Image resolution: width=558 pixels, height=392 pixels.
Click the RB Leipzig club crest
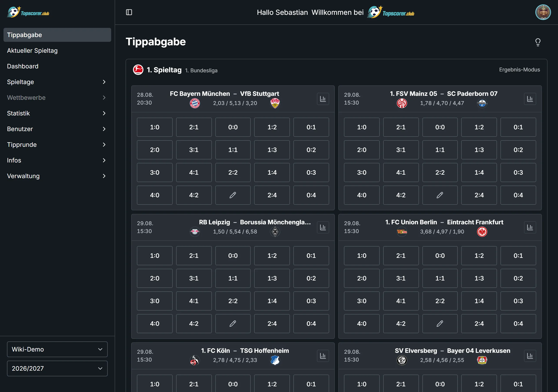(195, 232)
